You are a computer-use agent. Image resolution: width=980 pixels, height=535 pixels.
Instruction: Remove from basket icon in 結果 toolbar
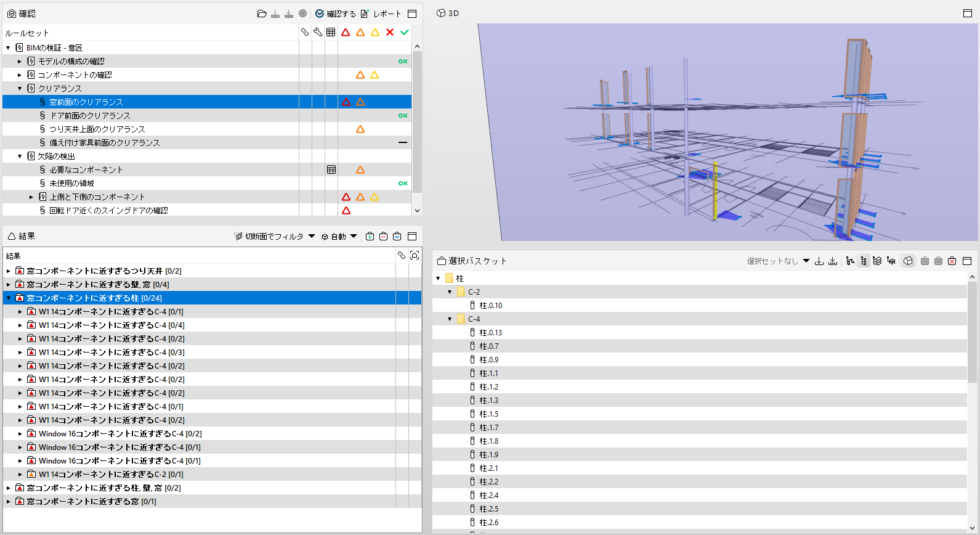pyautogui.click(x=383, y=236)
